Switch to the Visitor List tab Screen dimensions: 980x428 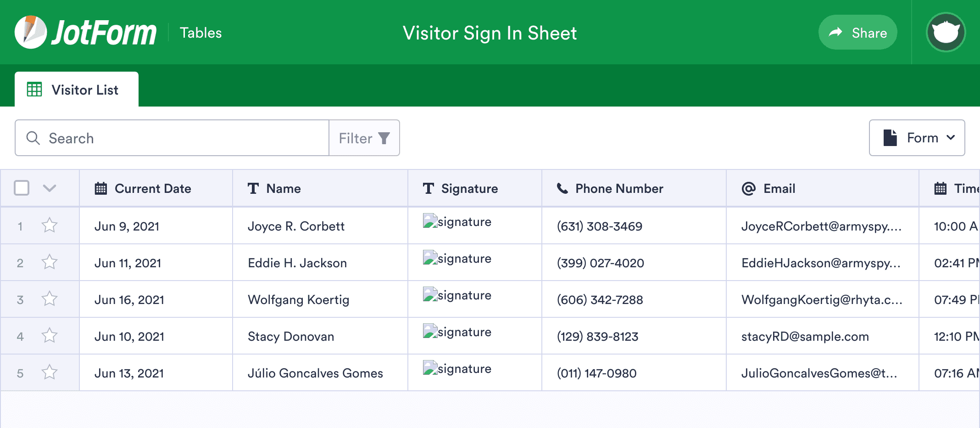pos(85,89)
